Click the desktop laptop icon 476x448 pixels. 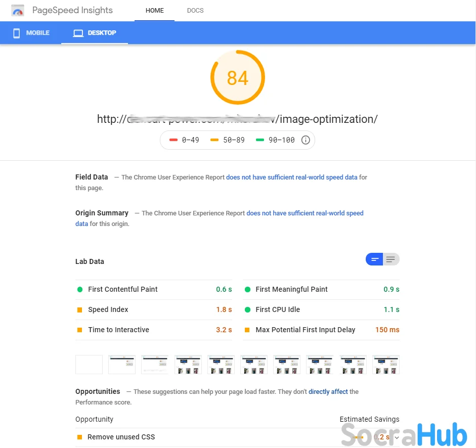click(x=78, y=33)
